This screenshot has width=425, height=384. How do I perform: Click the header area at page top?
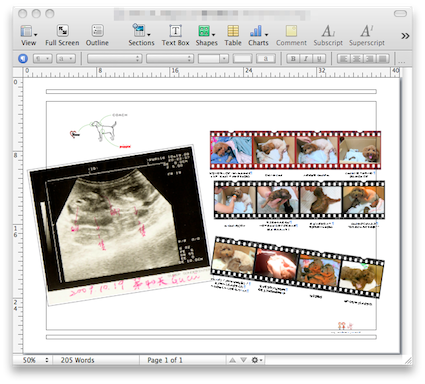(x=211, y=91)
